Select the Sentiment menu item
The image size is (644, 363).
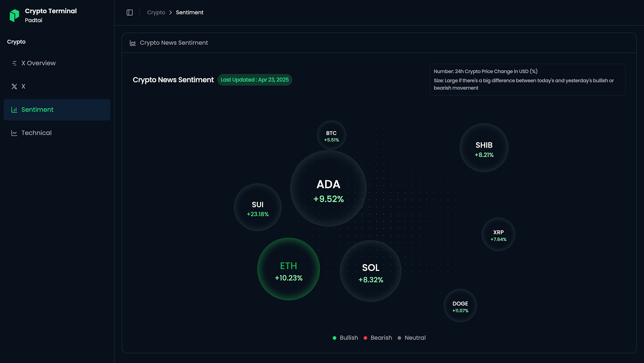coord(38,110)
